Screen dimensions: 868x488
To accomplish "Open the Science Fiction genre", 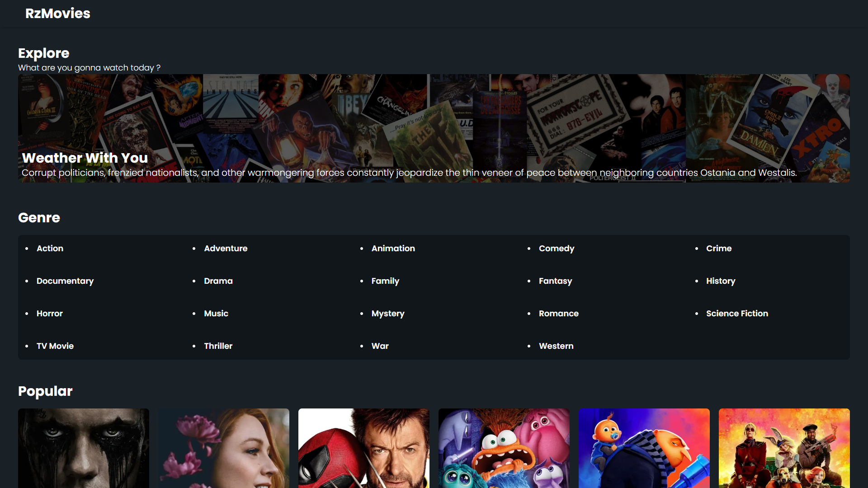I will (737, 313).
